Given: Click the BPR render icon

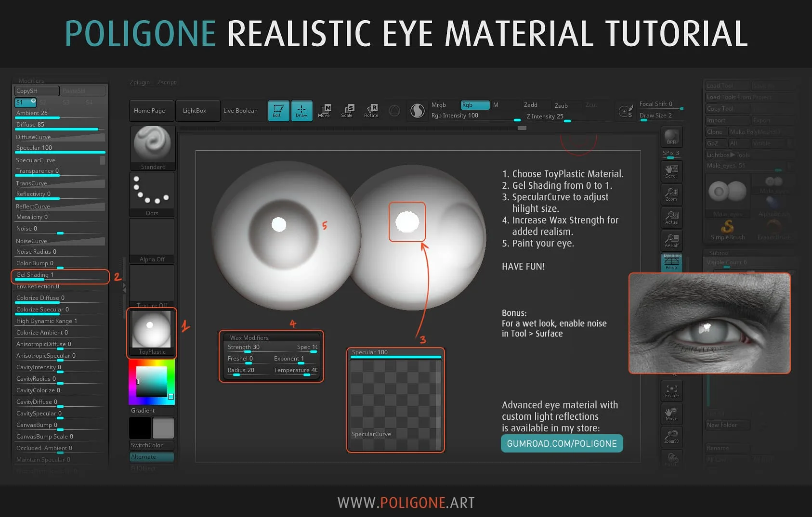Looking at the screenshot, I should (x=671, y=137).
